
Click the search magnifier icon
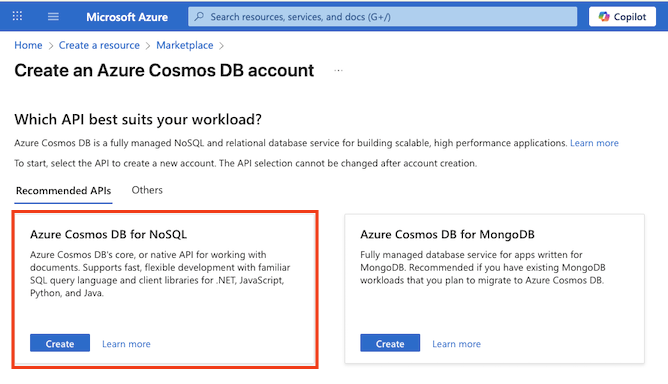click(x=199, y=17)
